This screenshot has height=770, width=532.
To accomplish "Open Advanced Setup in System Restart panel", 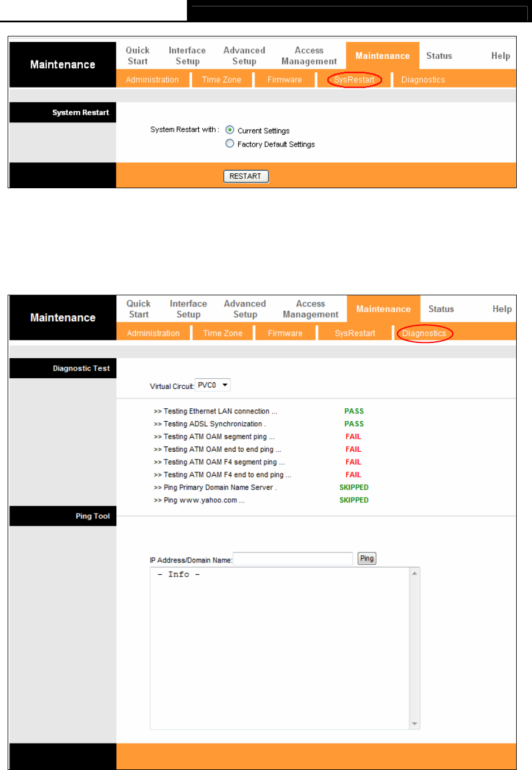I will [244, 56].
